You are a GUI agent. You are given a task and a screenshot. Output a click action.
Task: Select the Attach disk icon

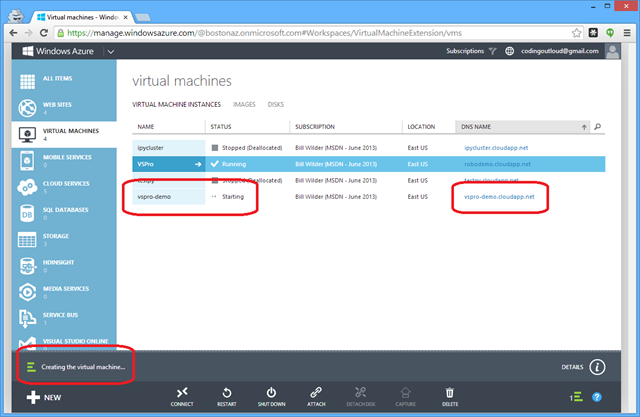click(x=315, y=393)
